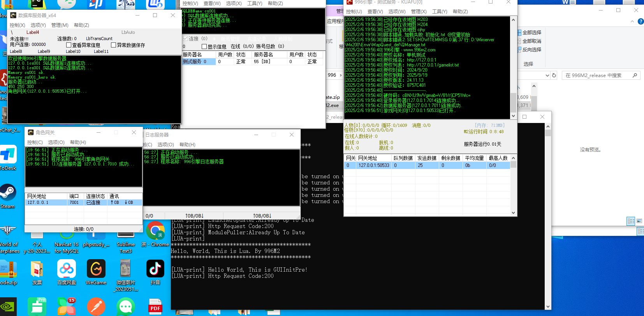This screenshot has height=316, width=644.
Task: Click the Chrome desktop shortcut
Action: [155, 232]
